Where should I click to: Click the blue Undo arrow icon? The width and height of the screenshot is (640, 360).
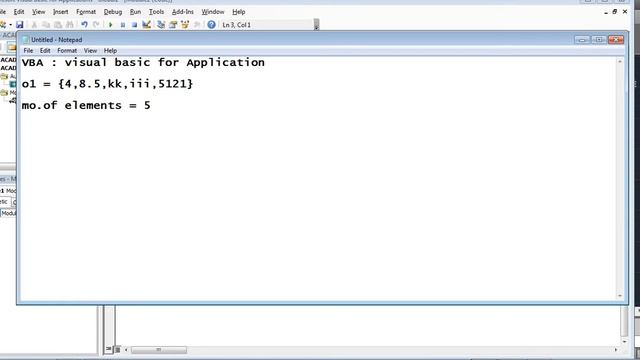pyautogui.click(x=84, y=25)
